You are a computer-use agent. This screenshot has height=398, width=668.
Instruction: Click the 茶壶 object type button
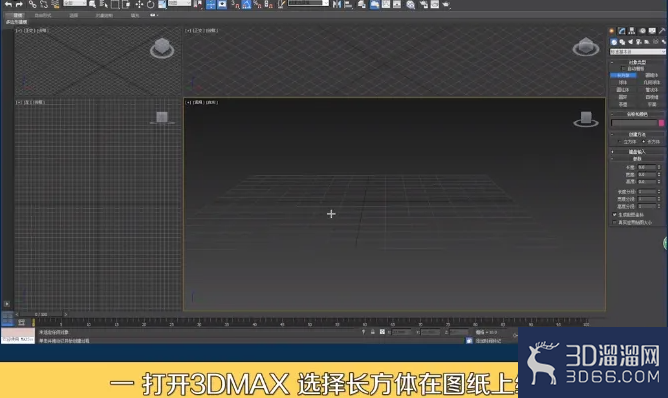click(623, 104)
